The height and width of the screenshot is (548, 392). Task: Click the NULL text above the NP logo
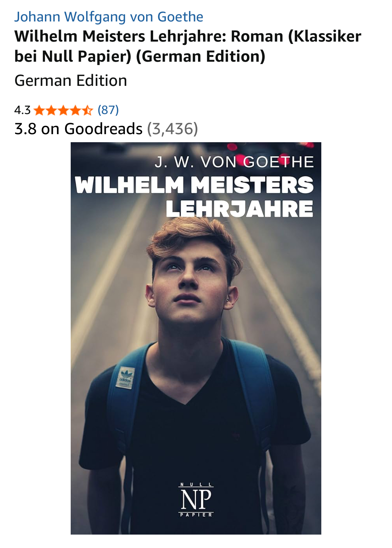pyautogui.click(x=196, y=485)
